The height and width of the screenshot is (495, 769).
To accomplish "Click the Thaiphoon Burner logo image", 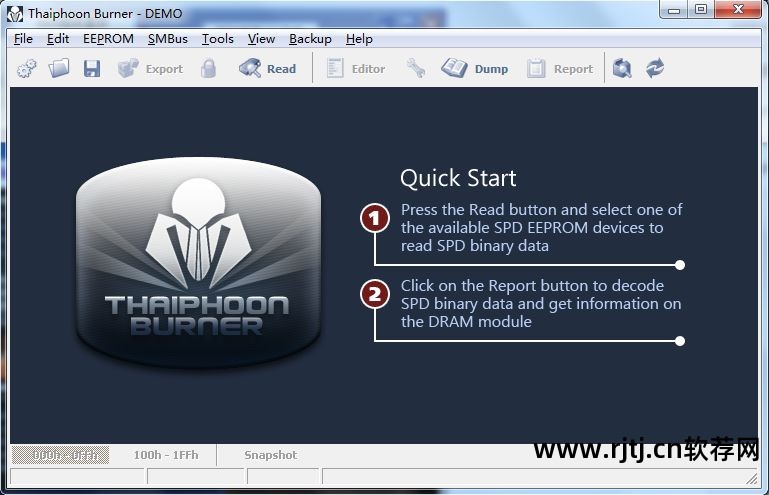I will (x=198, y=262).
